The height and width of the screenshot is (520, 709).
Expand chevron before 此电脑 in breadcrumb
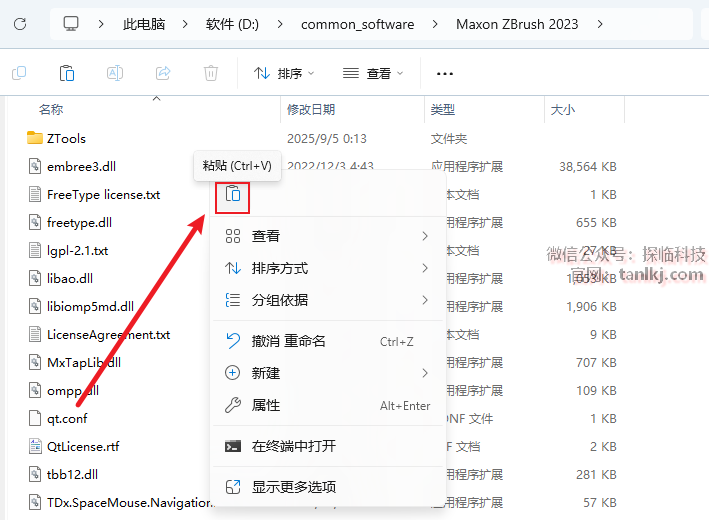pyautogui.click(x=101, y=24)
